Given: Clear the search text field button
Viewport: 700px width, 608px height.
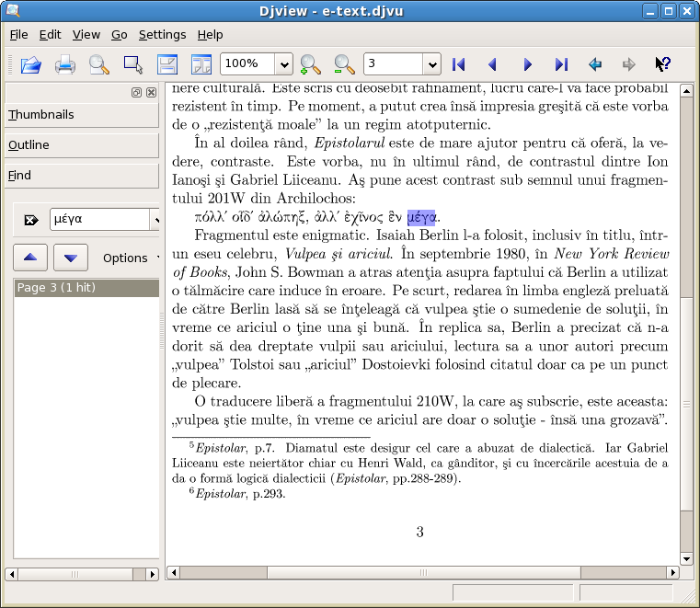Looking at the screenshot, I should [x=30, y=220].
